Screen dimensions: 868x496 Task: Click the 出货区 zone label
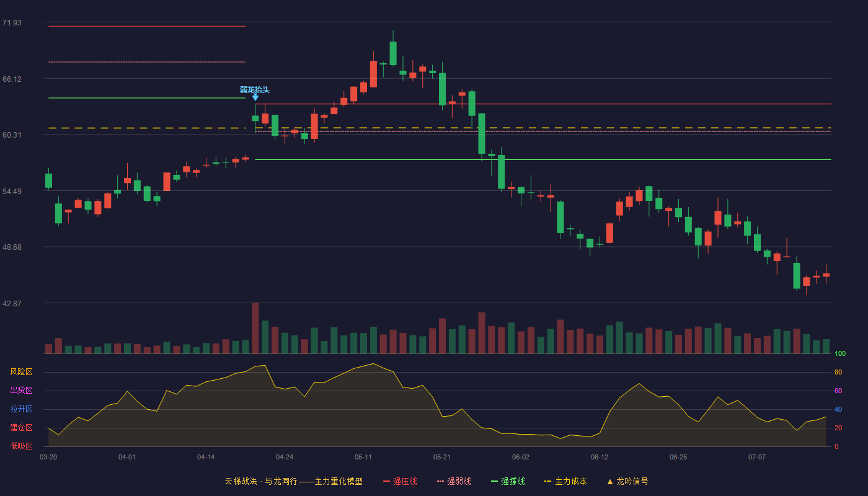tap(21, 391)
